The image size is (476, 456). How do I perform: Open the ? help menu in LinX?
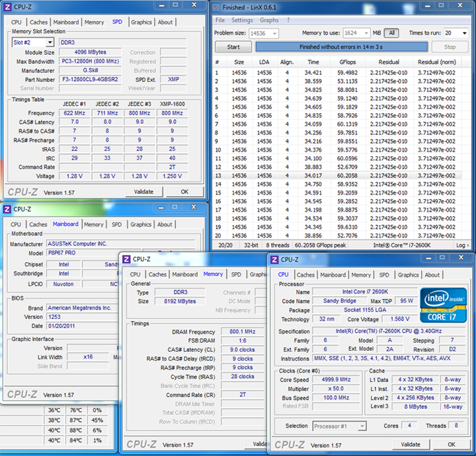[288, 20]
